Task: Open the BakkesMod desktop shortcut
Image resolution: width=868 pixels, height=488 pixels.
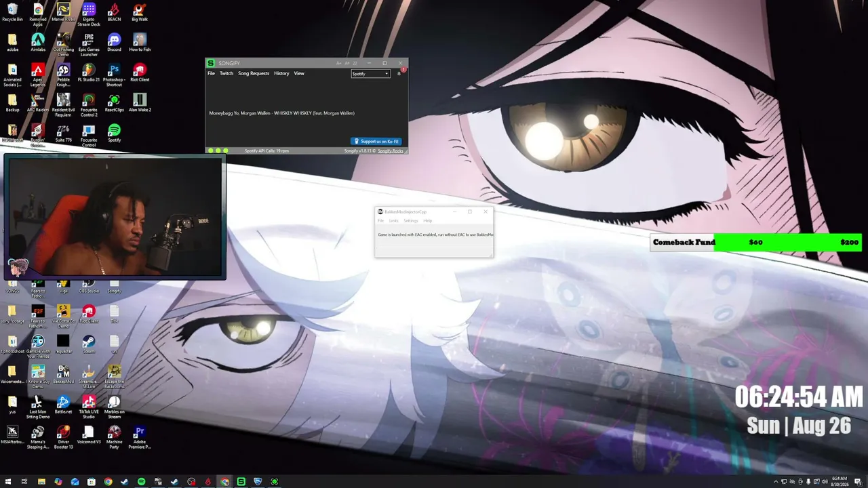Action: point(63,374)
